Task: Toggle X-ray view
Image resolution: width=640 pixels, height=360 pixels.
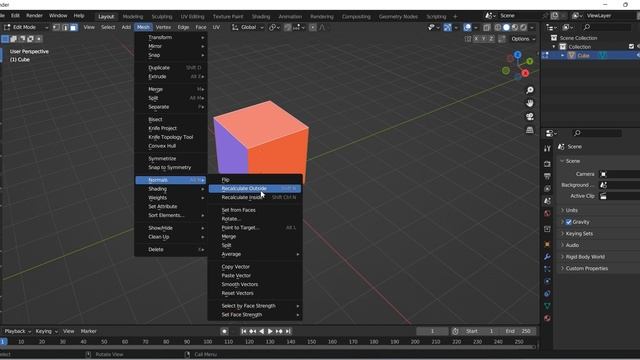Action: [x=487, y=27]
